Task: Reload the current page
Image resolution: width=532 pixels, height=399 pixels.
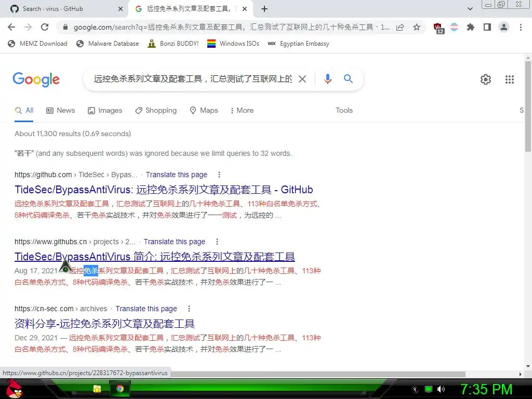Action: [45, 27]
